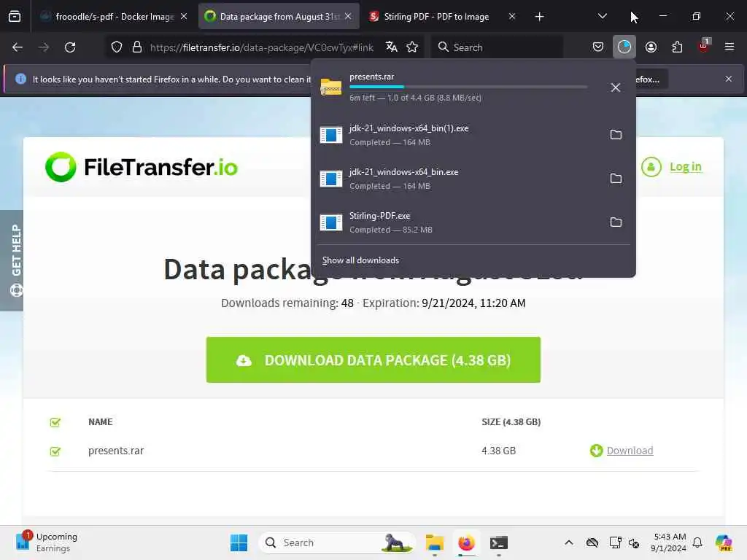Click the Copilot icon in the taskbar
This screenshot has width=747, height=560.
[724, 542]
